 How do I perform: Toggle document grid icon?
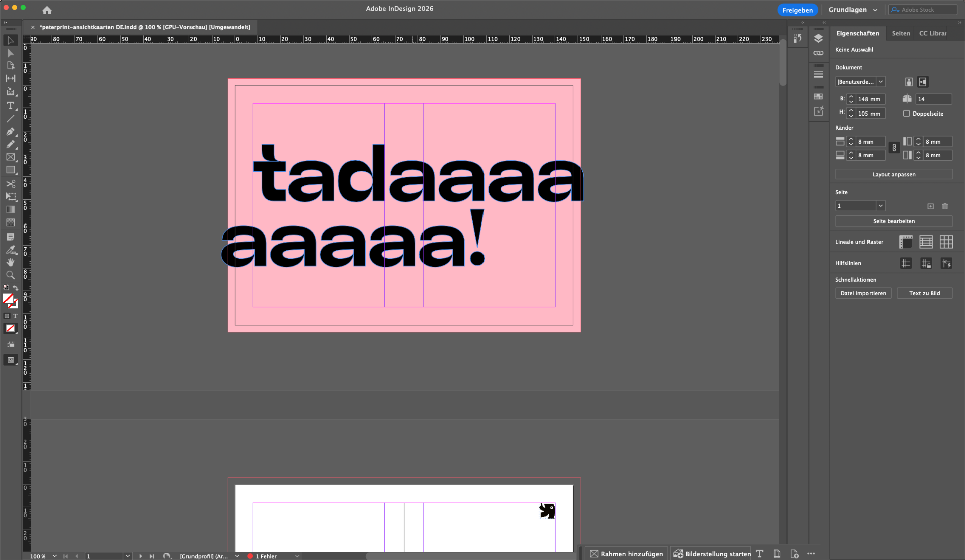click(946, 242)
